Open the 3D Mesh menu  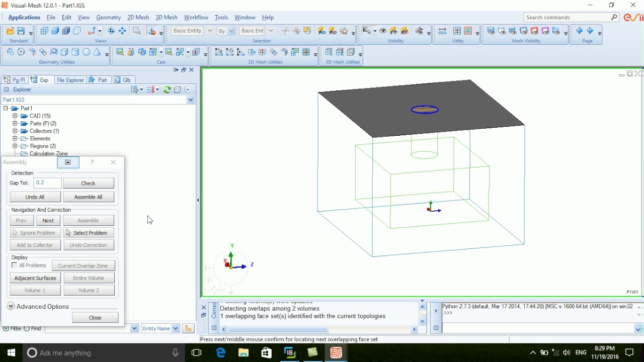(x=166, y=17)
